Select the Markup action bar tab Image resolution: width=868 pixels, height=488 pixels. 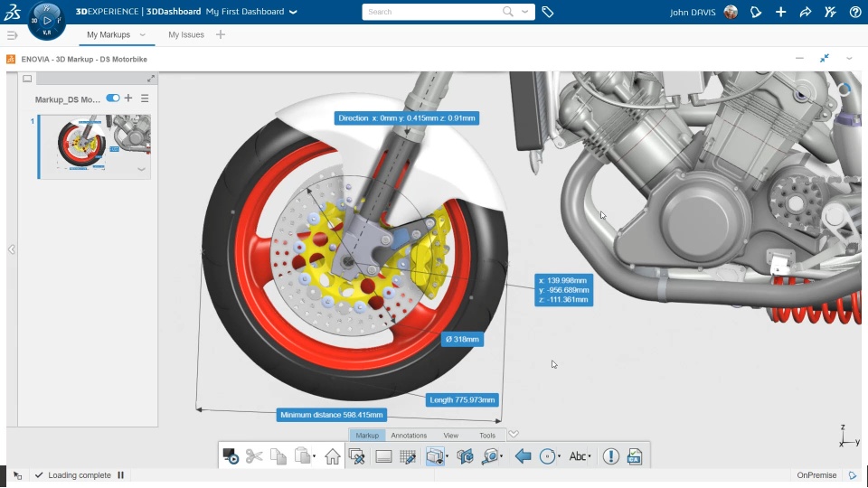[x=367, y=436]
